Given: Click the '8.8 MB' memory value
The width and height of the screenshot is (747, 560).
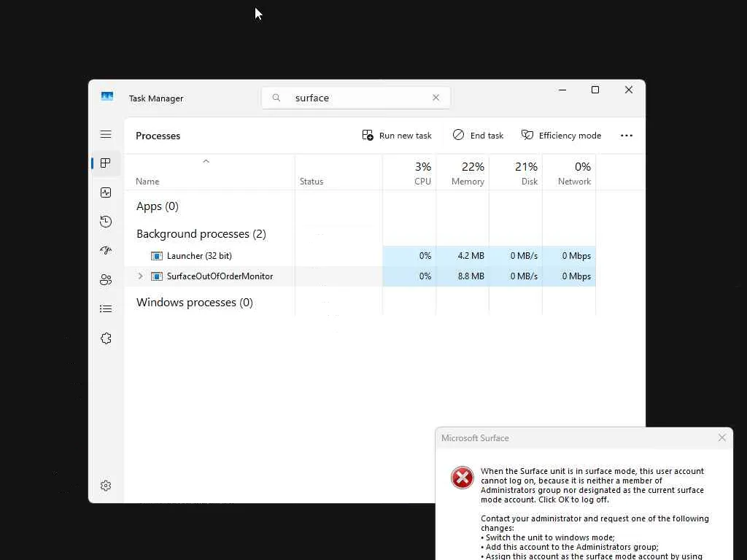Looking at the screenshot, I should coord(471,276).
